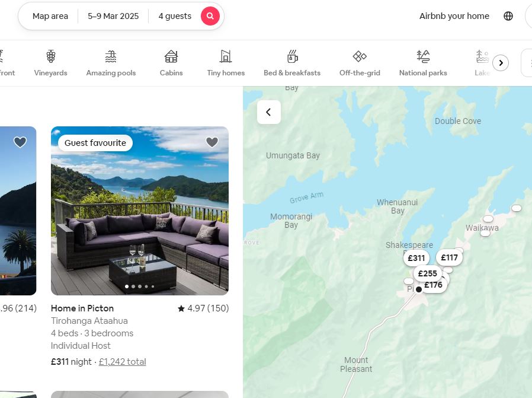The image size is (532, 398).
Task: Open the 5–9 Mar 2025 date selector
Action: [x=113, y=16]
